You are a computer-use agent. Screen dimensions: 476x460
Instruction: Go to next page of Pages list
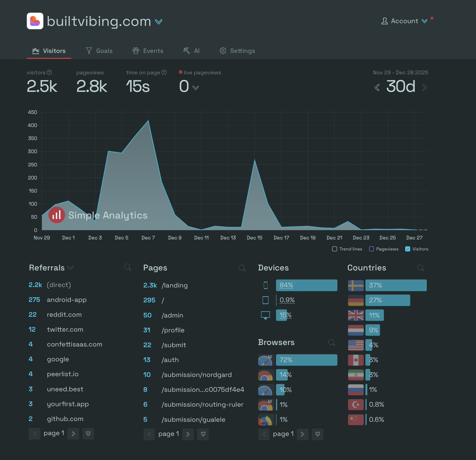coord(188,434)
